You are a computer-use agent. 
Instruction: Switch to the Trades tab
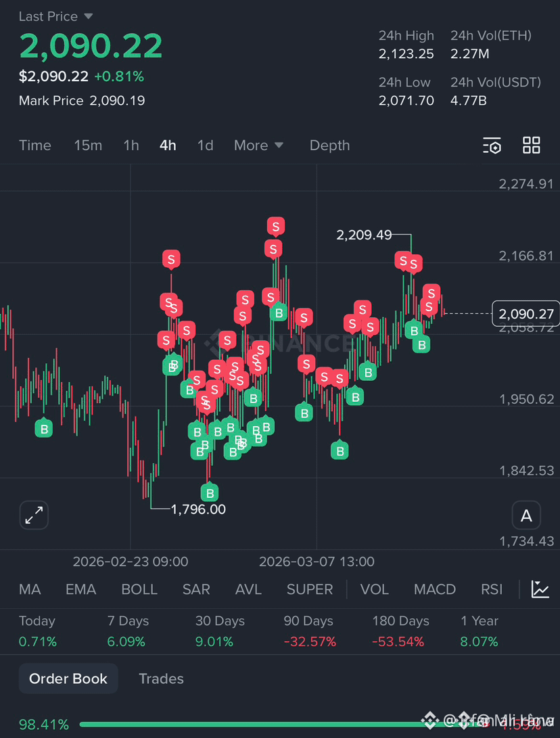[x=161, y=678]
